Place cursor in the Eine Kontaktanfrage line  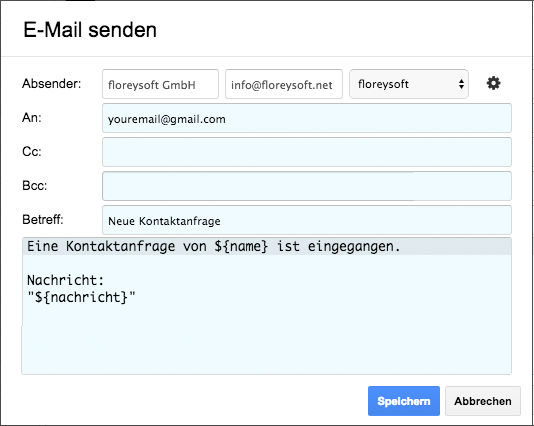point(214,246)
